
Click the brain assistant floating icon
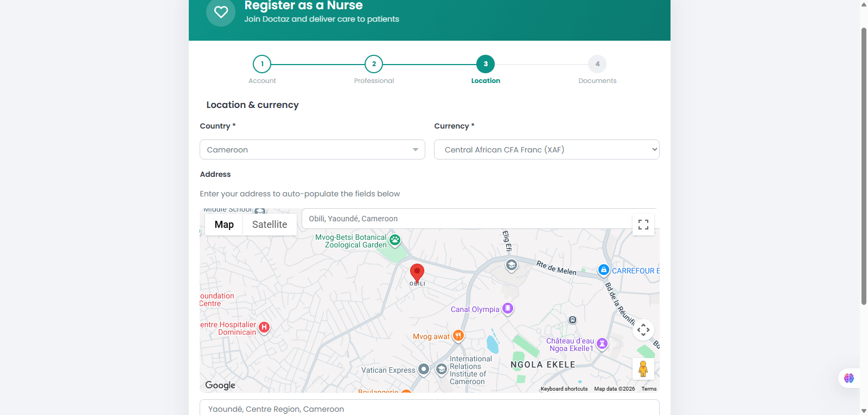tap(849, 378)
